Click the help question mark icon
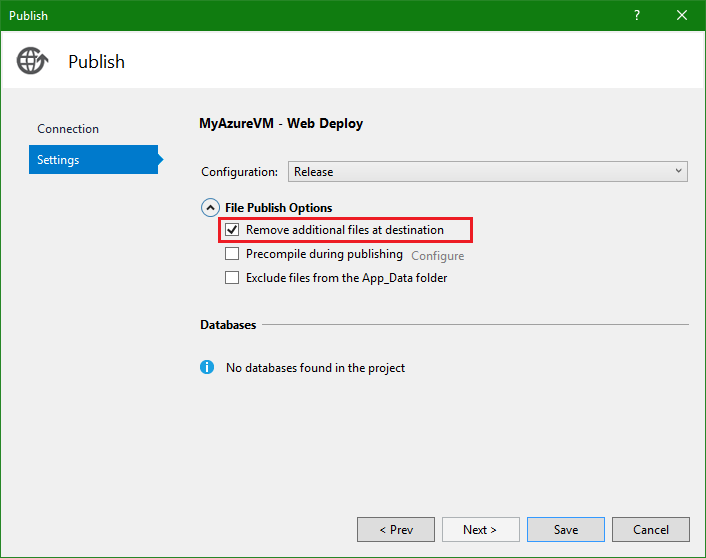 tap(637, 15)
